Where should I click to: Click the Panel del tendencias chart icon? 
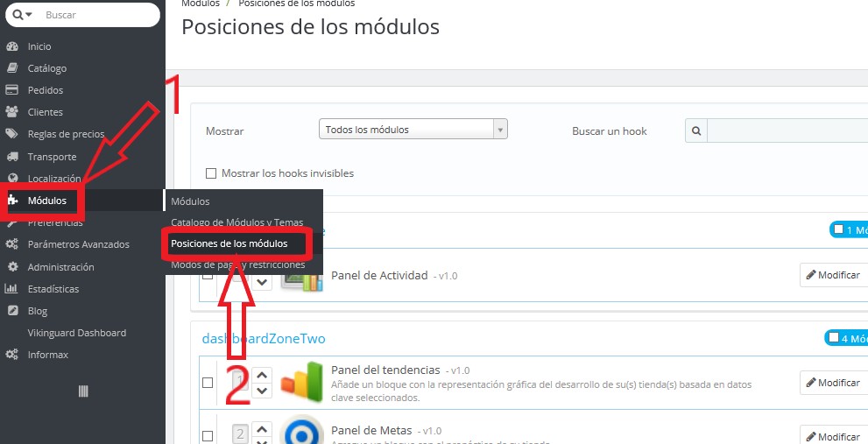coord(301,382)
